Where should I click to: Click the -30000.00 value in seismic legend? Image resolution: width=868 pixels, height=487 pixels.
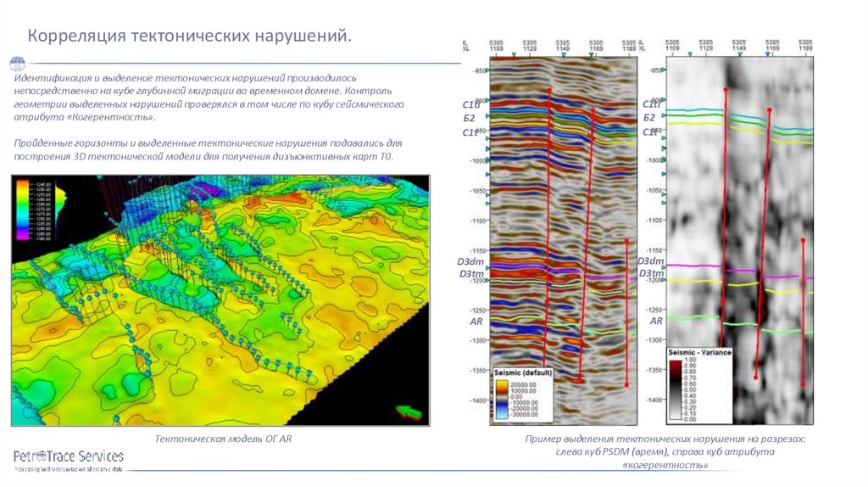pos(523,414)
